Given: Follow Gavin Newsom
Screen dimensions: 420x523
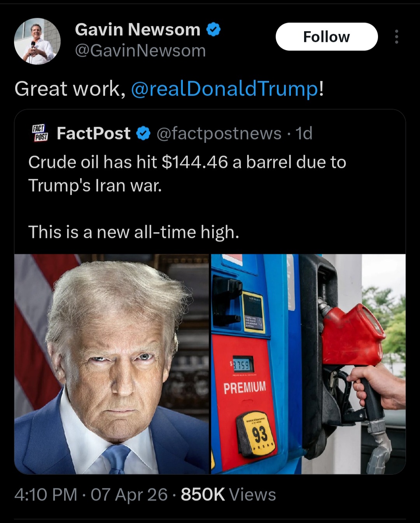Looking at the screenshot, I should [x=327, y=37].
